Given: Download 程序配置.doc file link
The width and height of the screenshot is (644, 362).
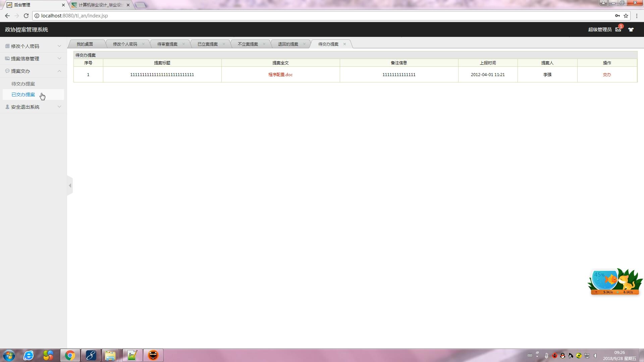Looking at the screenshot, I should tap(280, 74).
